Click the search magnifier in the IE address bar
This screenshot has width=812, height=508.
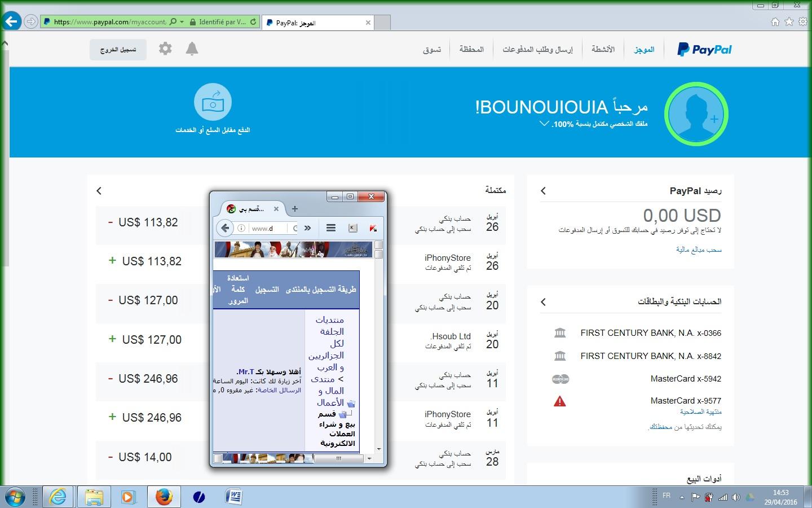(173, 22)
